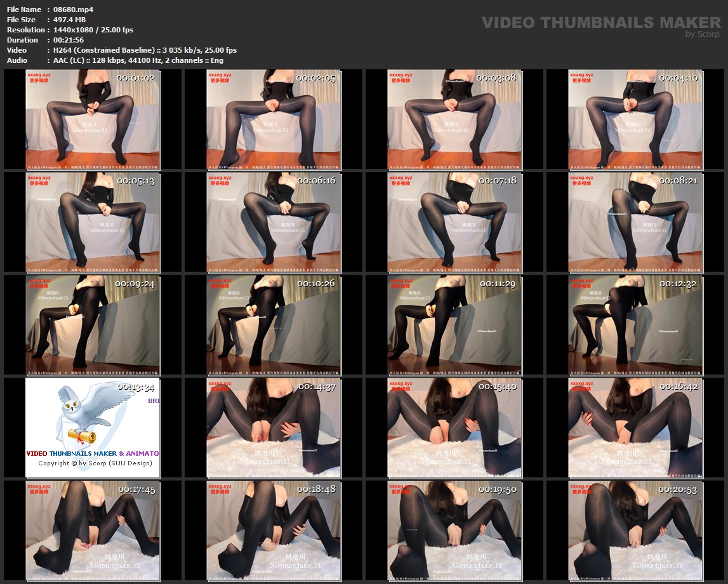Choose the thumbnail timestamped 00:18:48
Screen dimensions: 728x584
click(274, 531)
